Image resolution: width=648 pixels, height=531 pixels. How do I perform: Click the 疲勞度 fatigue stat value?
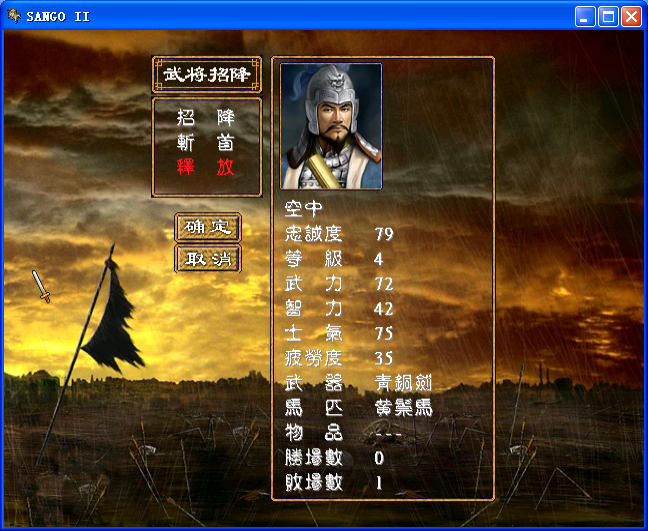pyautogui.click(x=384, y=358)
